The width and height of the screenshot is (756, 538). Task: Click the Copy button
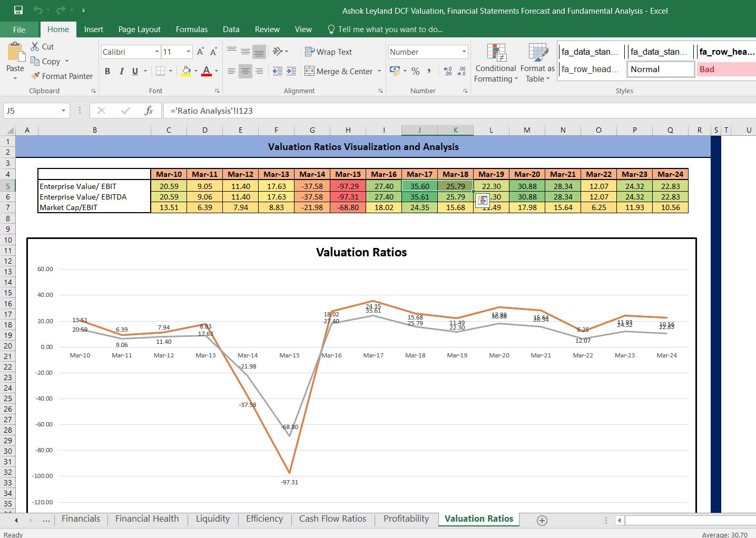[45, 62]
